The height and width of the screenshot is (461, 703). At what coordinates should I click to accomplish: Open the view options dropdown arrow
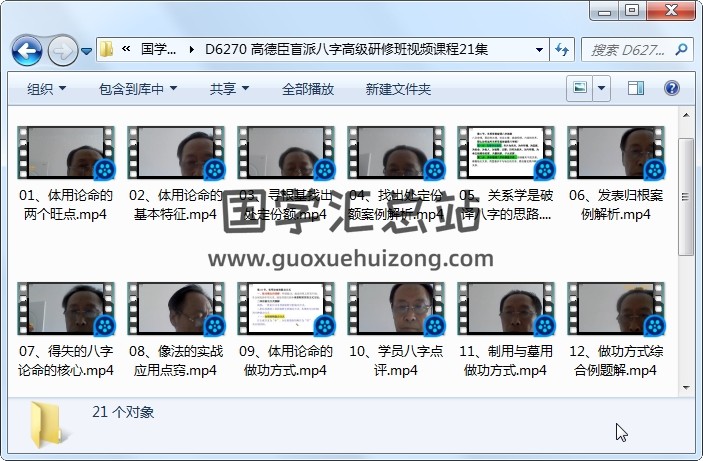(601, 88)
